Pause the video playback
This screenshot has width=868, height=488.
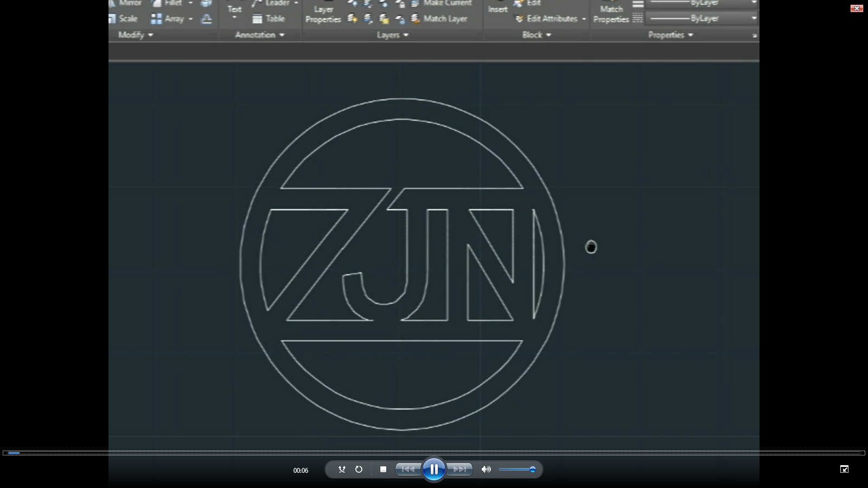tap(434, 470)
